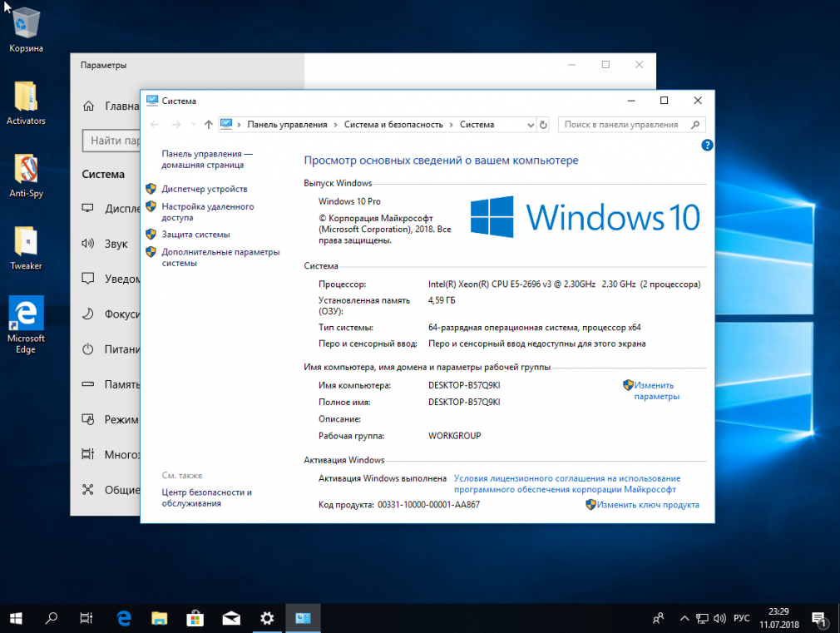The height and width of the screenshot is (633, 840).
Task: Open recent locations dropdown arrow
Action: pos(194,125)
